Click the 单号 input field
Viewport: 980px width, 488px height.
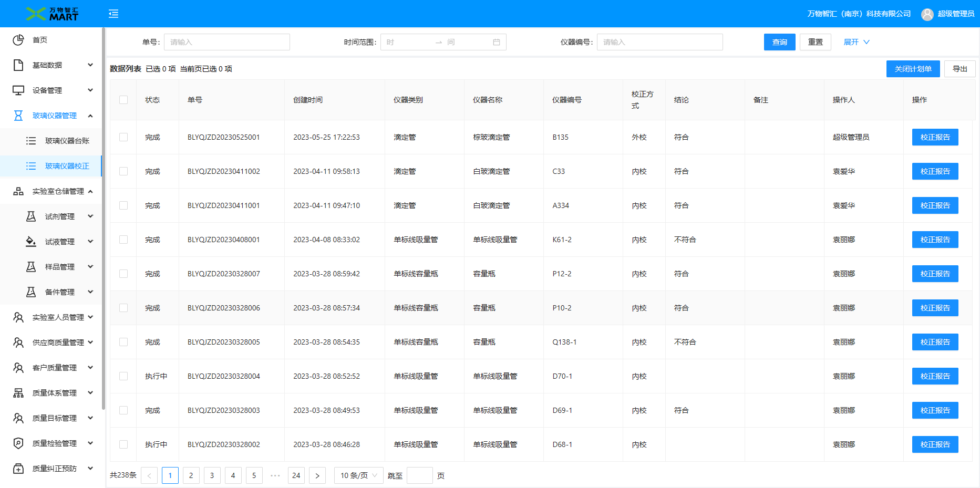click(226, 42)
